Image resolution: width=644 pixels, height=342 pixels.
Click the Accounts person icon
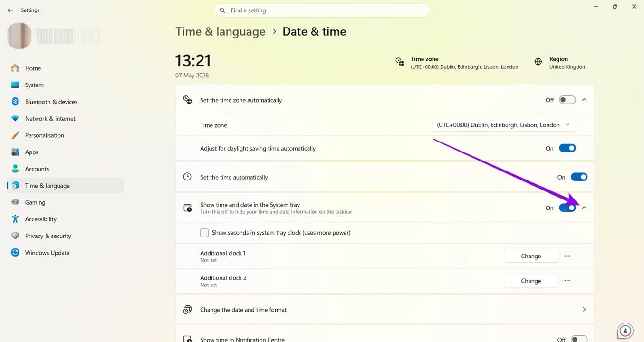point(15,169)
